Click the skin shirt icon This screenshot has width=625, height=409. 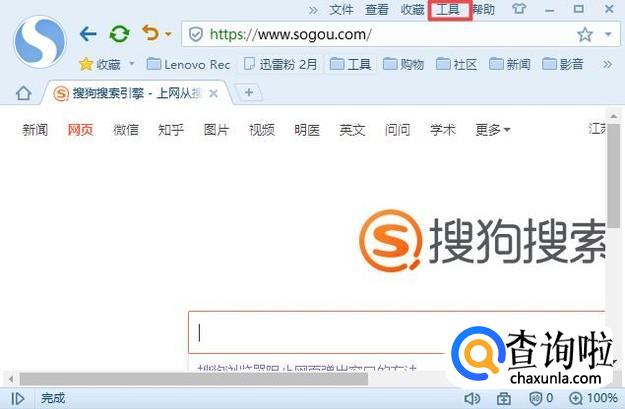coord(519,9)
